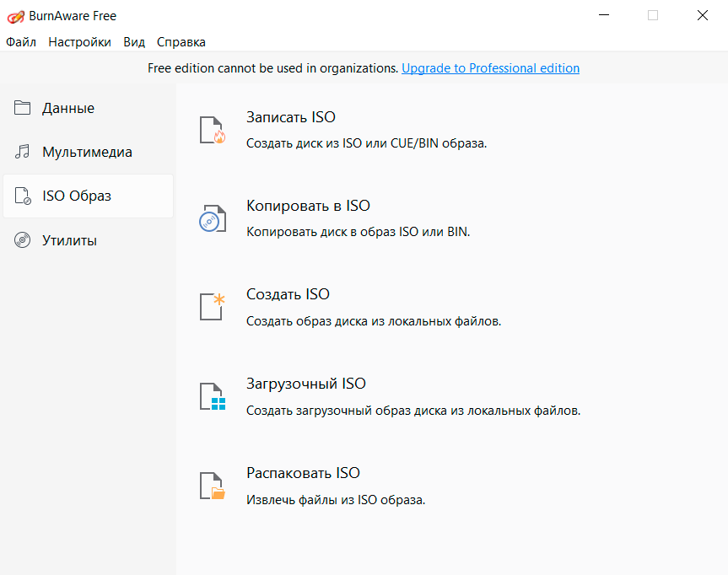
Task: Click the Мультимедиа music note icon
Action: click(22, 152)
